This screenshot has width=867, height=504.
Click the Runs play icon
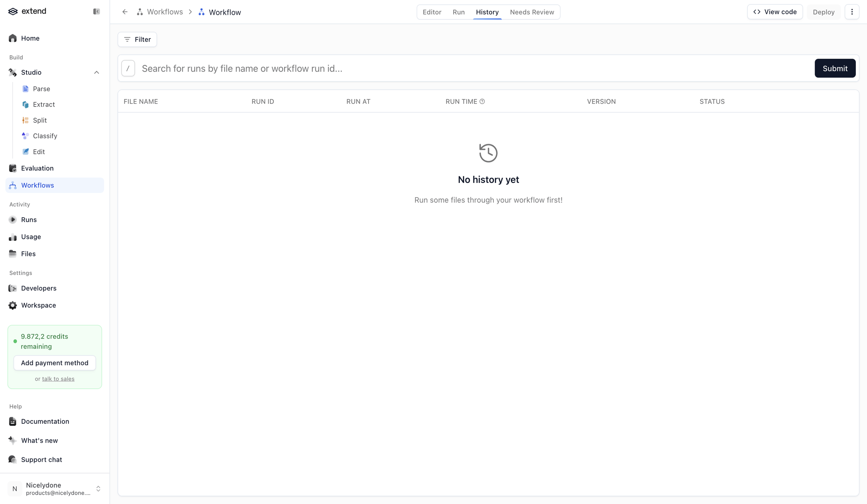[13, 220]
